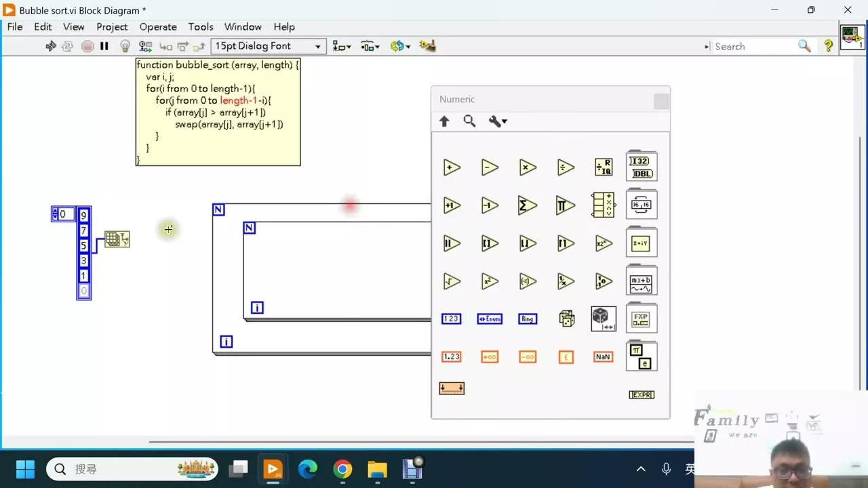Select the Random Number dice icon
868x488 pixels.
point(566,319)
